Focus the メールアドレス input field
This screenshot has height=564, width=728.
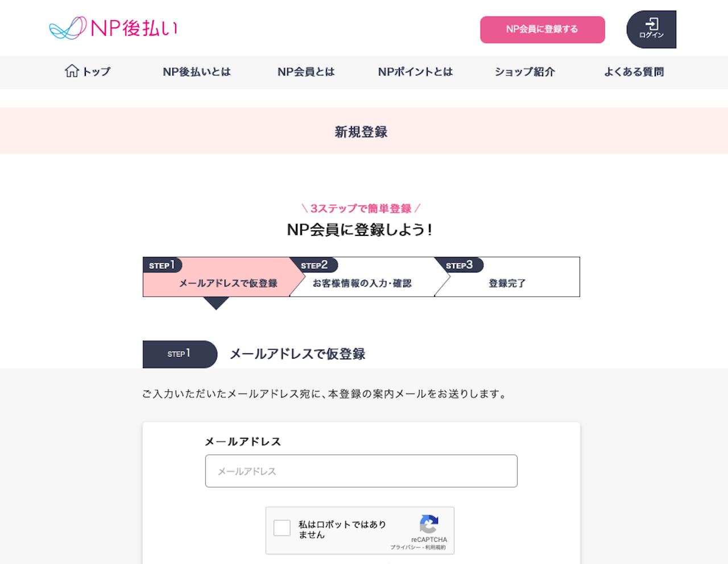coord(361,471)
